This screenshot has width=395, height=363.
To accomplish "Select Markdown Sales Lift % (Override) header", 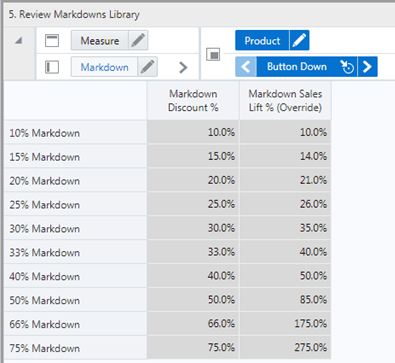I will [x=285, y=101].
